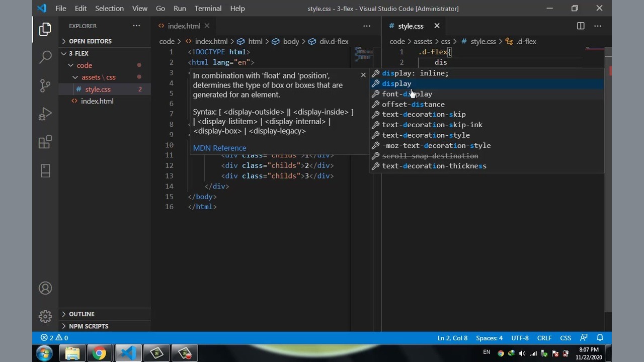644x362 pixels.
Task: Open the Explorer view in activity bar
Action: click(x=45, y=29)
